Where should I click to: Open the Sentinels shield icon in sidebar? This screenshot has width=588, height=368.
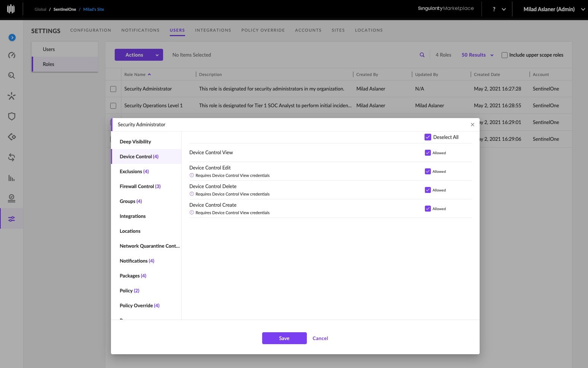[12, 117]
